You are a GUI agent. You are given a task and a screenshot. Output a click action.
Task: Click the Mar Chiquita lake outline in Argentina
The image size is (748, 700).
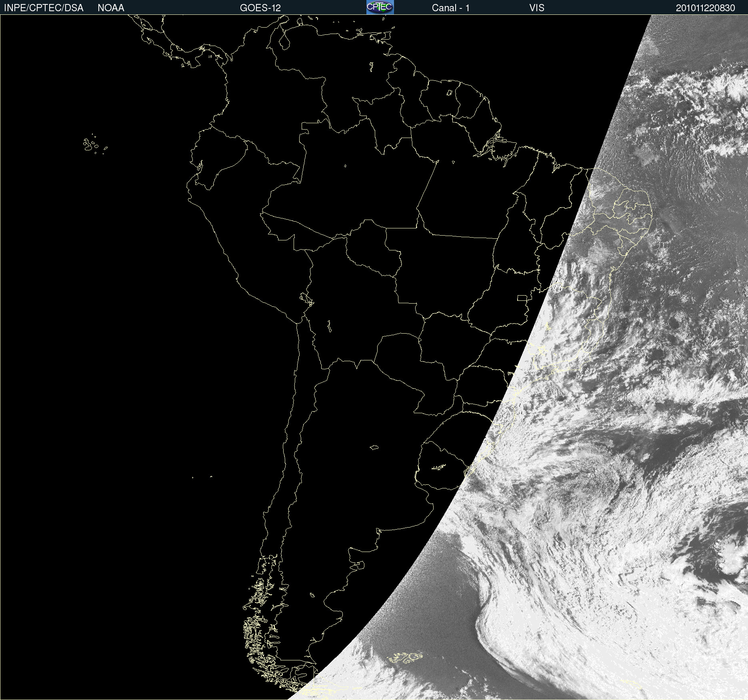point(374,447)
